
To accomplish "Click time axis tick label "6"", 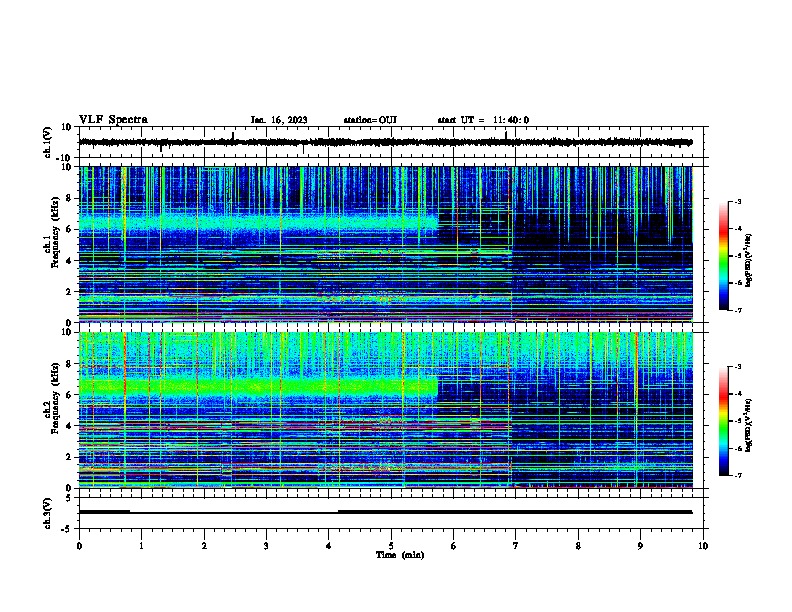I will tap(454, 546).
